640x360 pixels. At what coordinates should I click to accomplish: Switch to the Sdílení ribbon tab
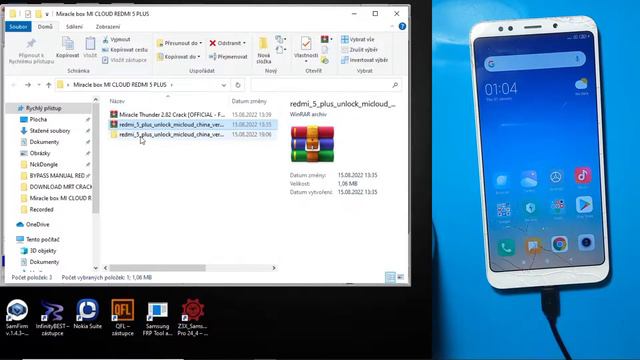point(74,27)
